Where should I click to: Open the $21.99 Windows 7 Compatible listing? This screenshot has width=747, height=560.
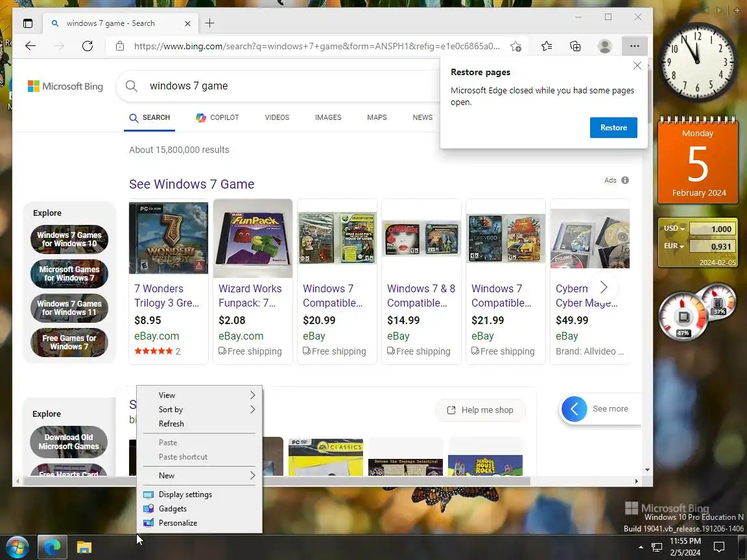coord(506,281)
